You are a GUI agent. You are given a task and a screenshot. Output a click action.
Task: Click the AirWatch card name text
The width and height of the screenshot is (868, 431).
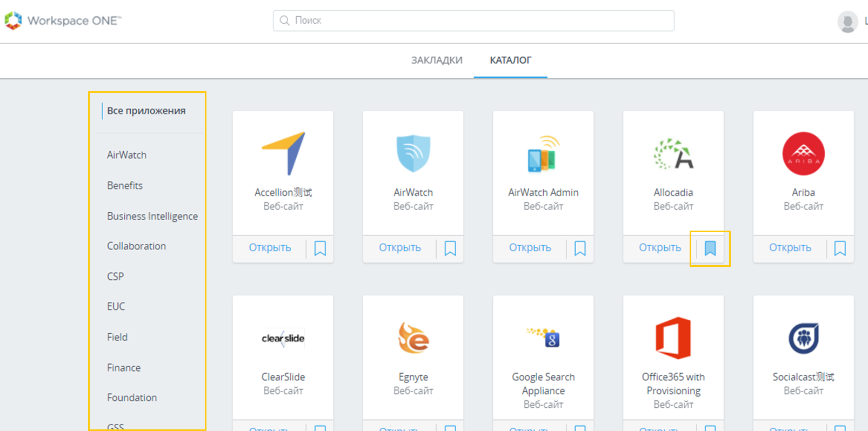pyautogui.click(x=413, y=192)
